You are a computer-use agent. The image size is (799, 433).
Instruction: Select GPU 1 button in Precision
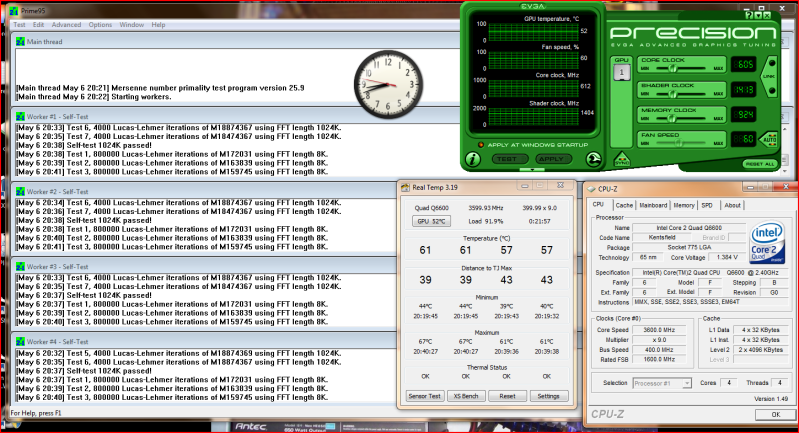tap(621, 72)
